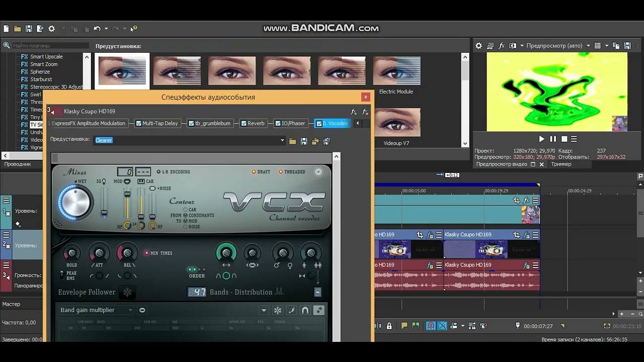Click the plugin search field

(50, 45)
